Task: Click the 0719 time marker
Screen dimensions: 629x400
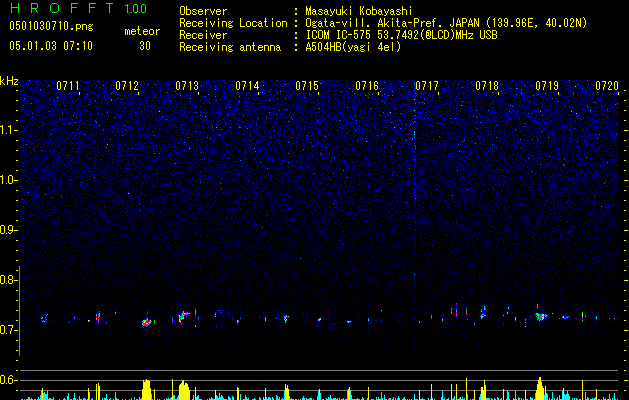Action: (547, 86)
